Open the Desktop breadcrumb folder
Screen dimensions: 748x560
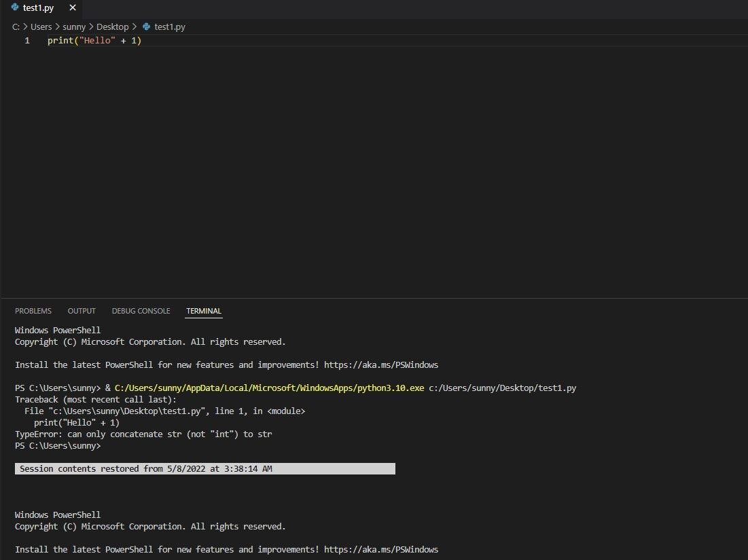[x=113, y=26]
